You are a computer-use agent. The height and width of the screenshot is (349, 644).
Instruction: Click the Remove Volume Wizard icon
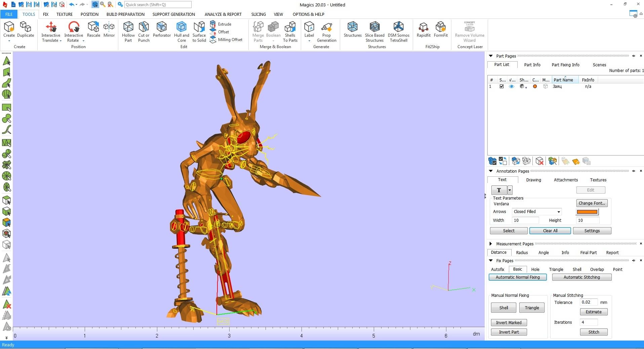click(470, 27)
